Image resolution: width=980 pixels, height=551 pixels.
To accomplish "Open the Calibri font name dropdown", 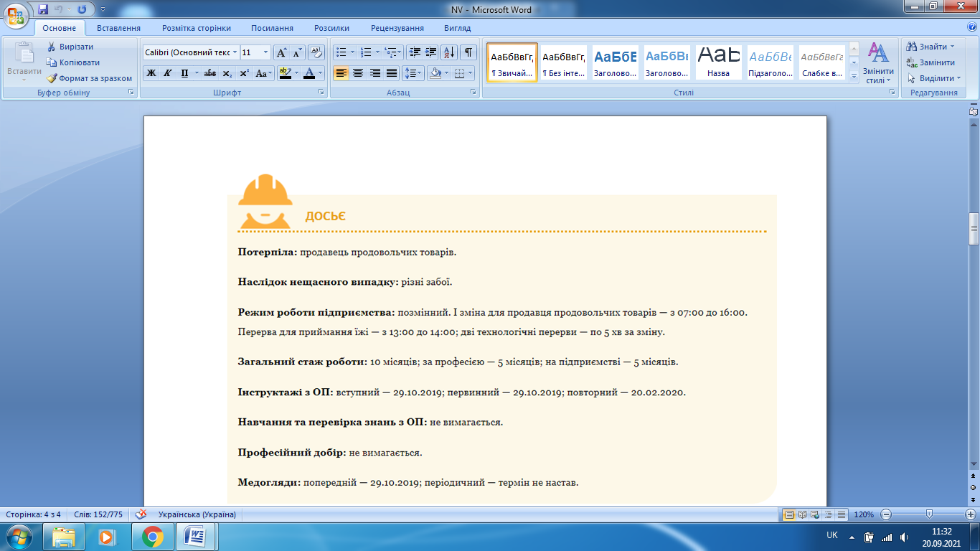I will (x=235, y=52).
